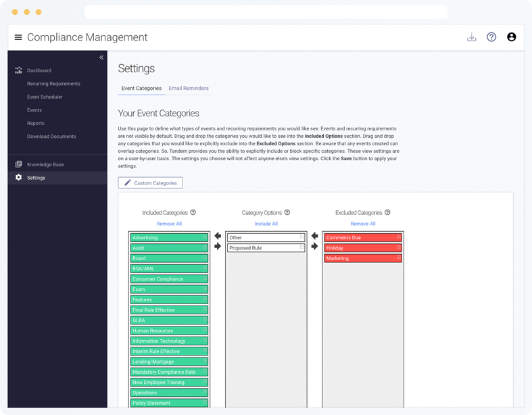
Task: Select the Event Categories tab
Action: pyautogui.click(x=141, y=89)
